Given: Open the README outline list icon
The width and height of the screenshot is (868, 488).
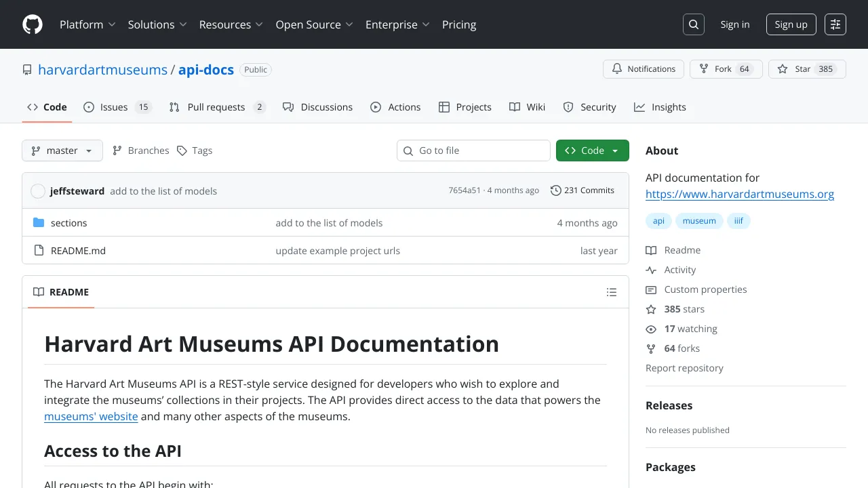Looking at the screenshot, I should pyautogui.click(x=612, y=292).
